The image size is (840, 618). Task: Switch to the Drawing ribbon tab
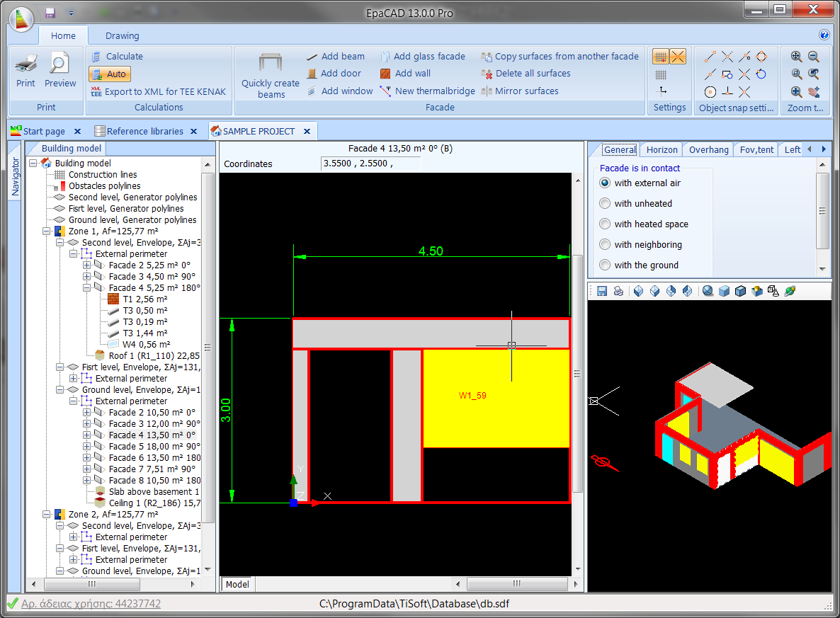coord(122,35)
